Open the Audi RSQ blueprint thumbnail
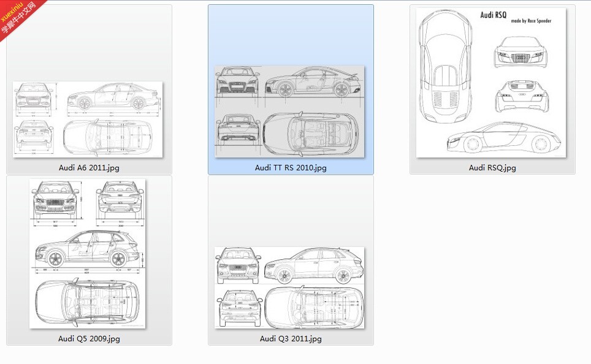This screenshot has width=591, height=364. click(x=491, y=83)
